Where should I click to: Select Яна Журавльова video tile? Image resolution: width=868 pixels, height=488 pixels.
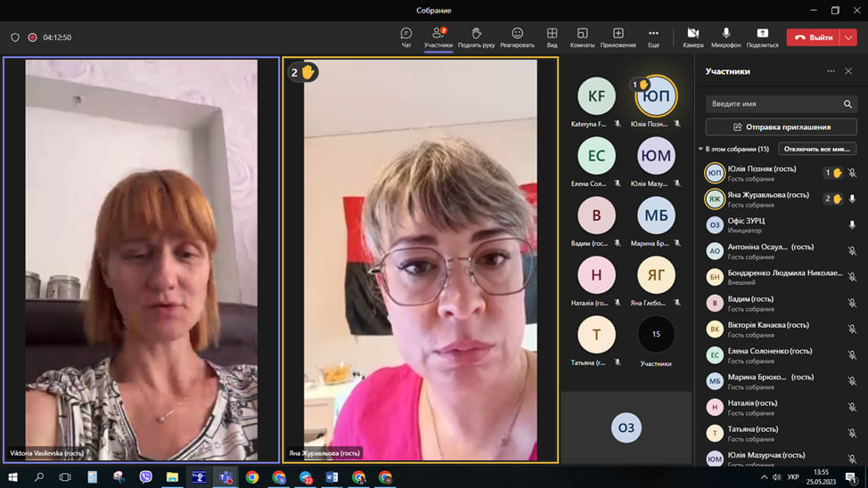[420, 259]
